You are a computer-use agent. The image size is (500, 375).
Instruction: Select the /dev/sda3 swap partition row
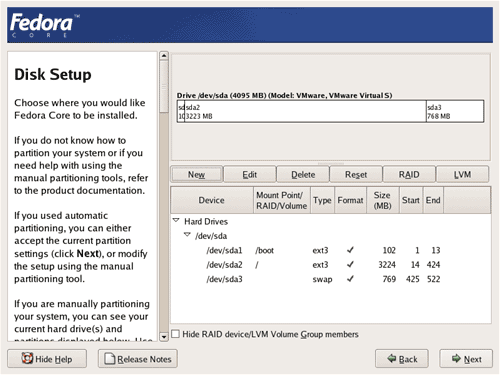point(331,279)
